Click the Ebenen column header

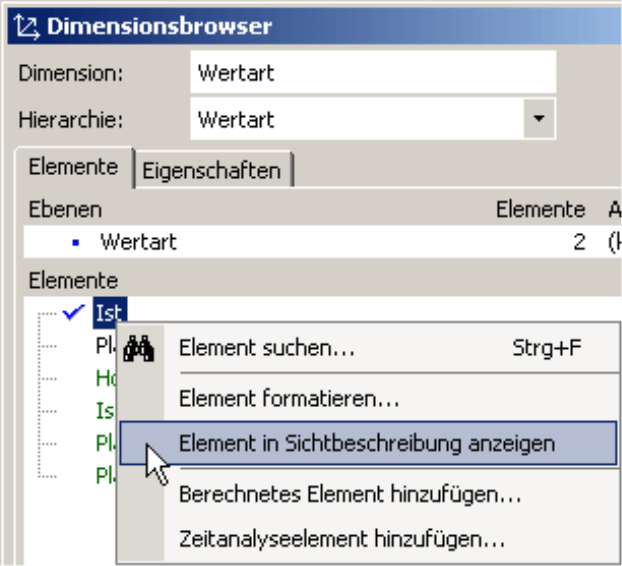pos(65,209)
